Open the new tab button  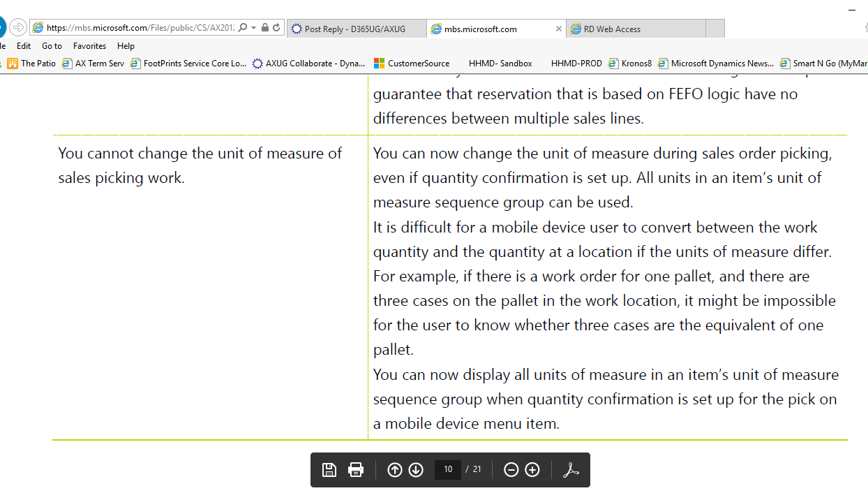click(715, 29)
